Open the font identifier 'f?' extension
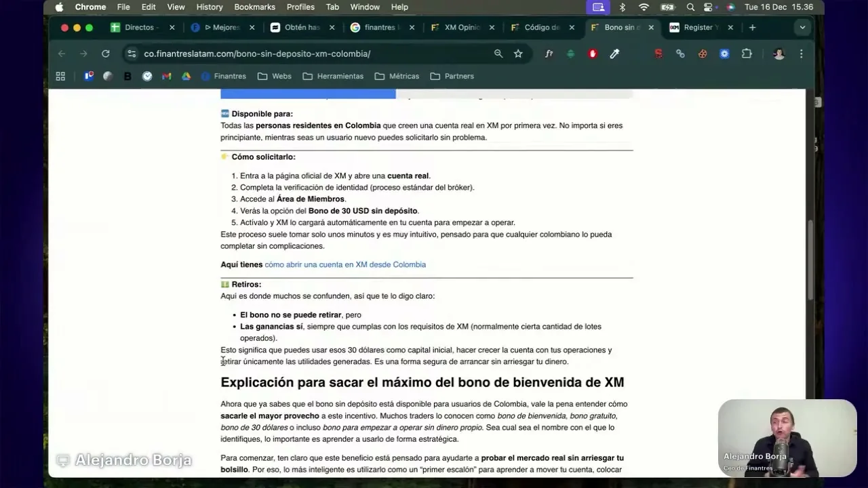The image size is (868, 488). pos(549,54)
